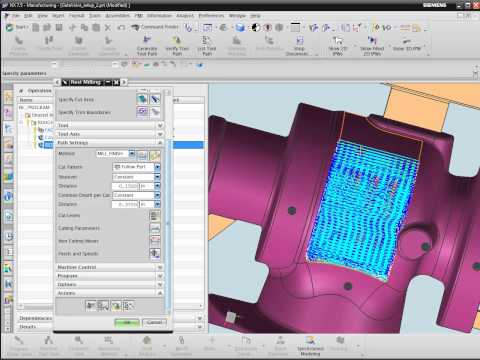Viewport: 480px width, 360px height.
Task: Click Verify Tool Path in the toolbar
Action: click(x=177, y=46)
